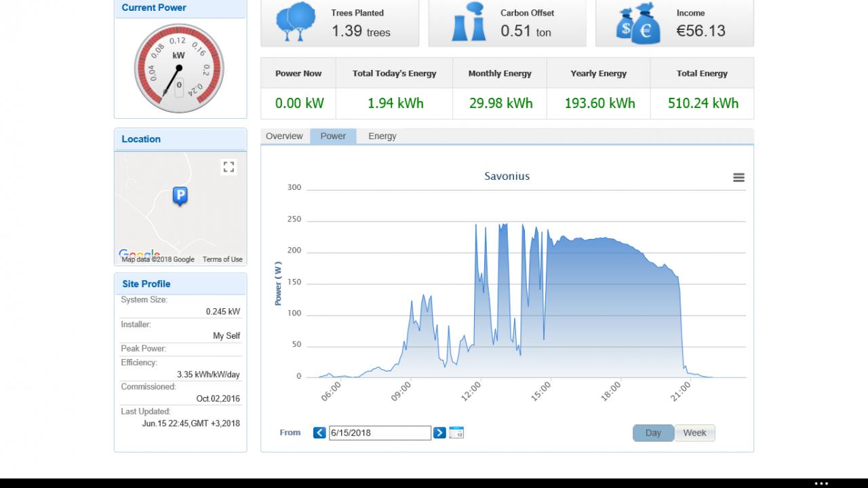Click the Power Now value 0.00 kW
This screenshot has height=488, width=868.
point(300,103)
